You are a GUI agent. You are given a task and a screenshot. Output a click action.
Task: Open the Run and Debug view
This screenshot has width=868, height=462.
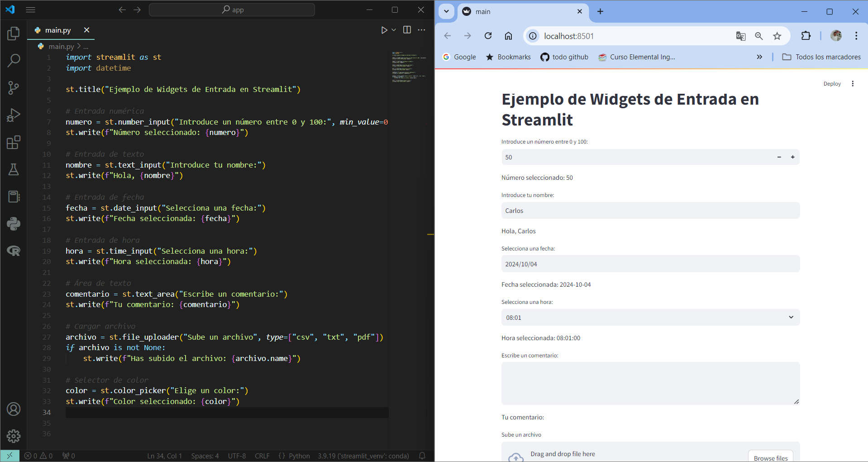click(x=14, y=115)
